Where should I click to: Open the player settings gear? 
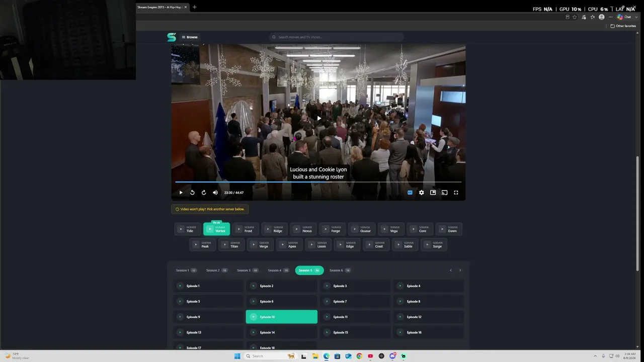pos(422,193)
